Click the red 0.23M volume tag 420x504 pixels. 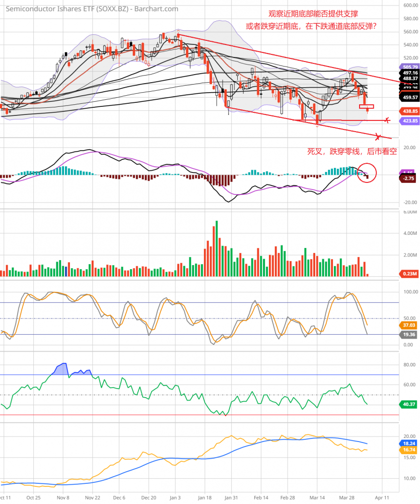pyautogui.click(x=408, y=274)
